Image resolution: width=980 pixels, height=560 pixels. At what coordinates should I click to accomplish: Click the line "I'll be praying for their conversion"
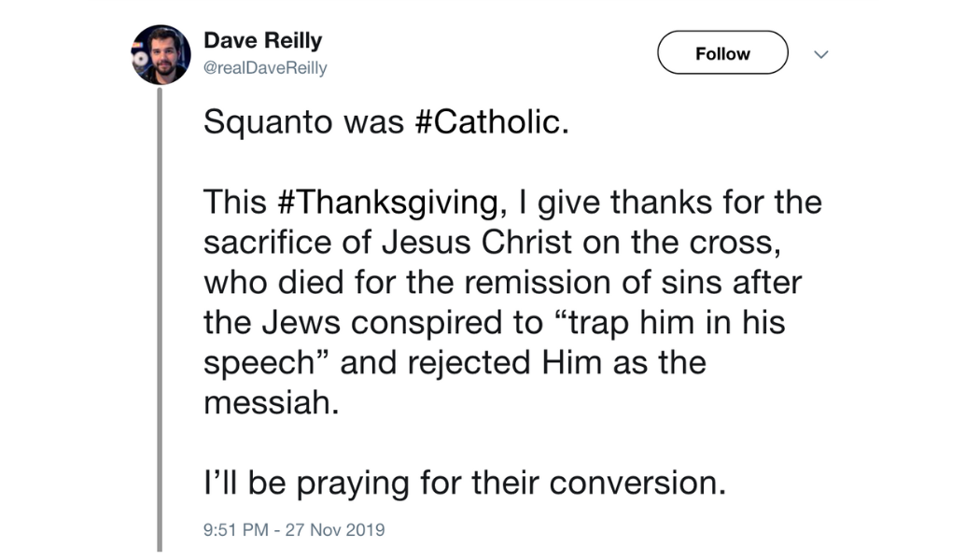point(464,483)
